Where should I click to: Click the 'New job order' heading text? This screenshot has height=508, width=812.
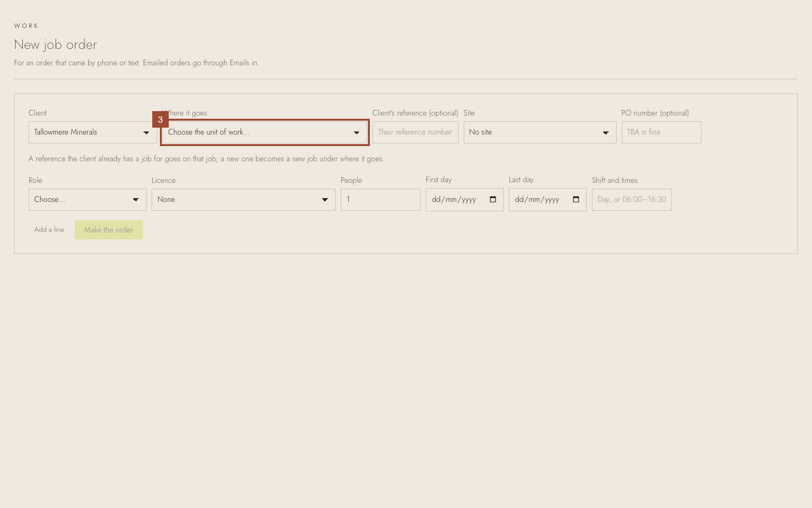(x=55, y=44)
